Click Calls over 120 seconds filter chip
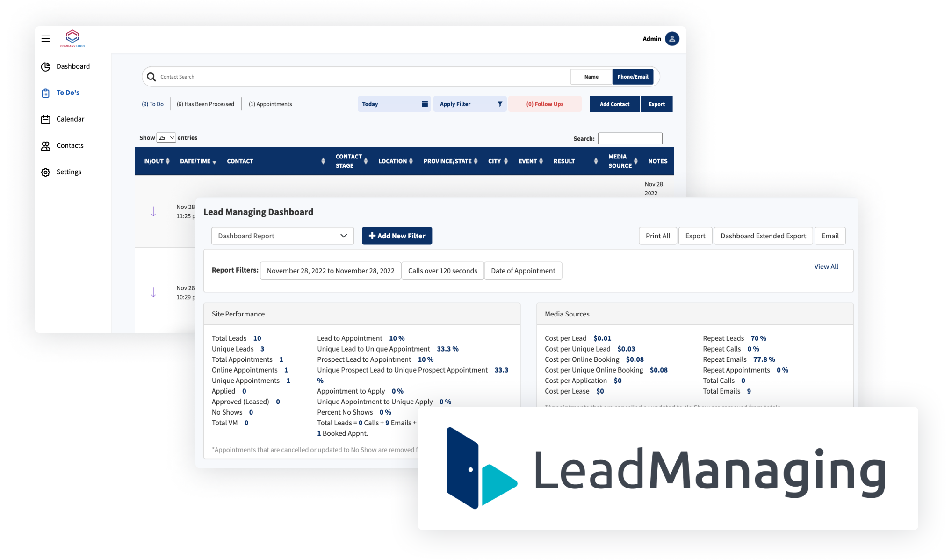 (x=442, y=271)
